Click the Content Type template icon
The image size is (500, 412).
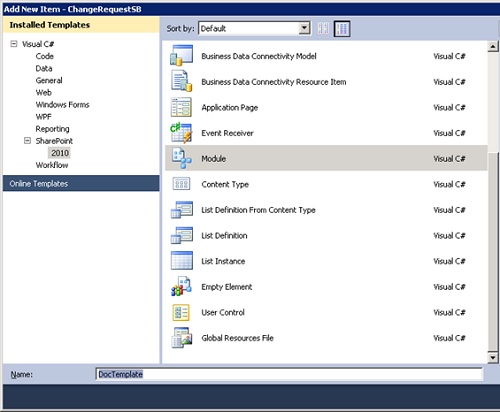point(181,184)
